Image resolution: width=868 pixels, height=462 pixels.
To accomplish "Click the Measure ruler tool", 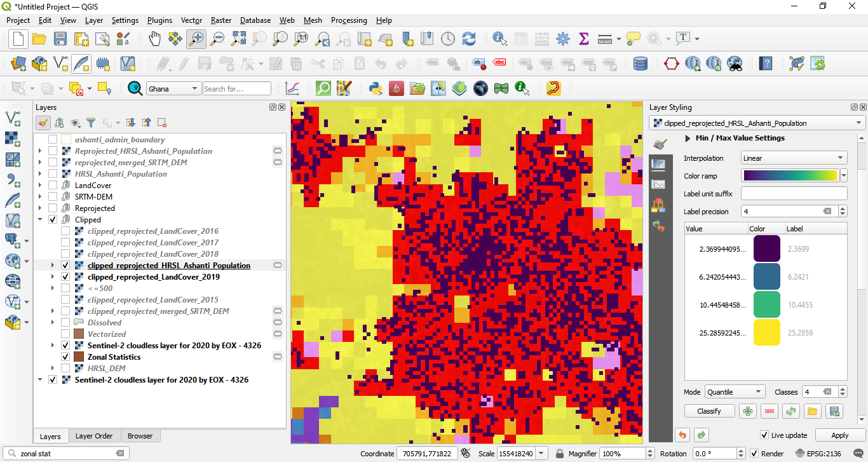I will [x=605, y=39].
